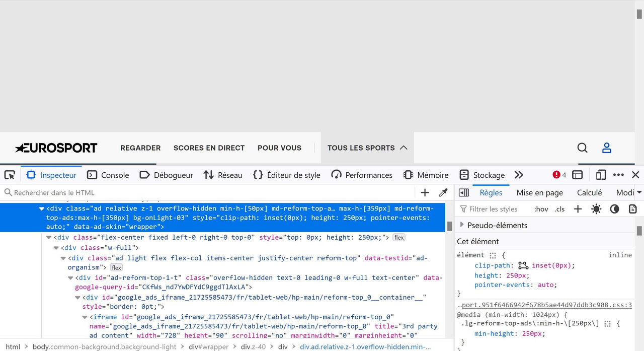Select html in the breadcrumb

tap(13, 346)
